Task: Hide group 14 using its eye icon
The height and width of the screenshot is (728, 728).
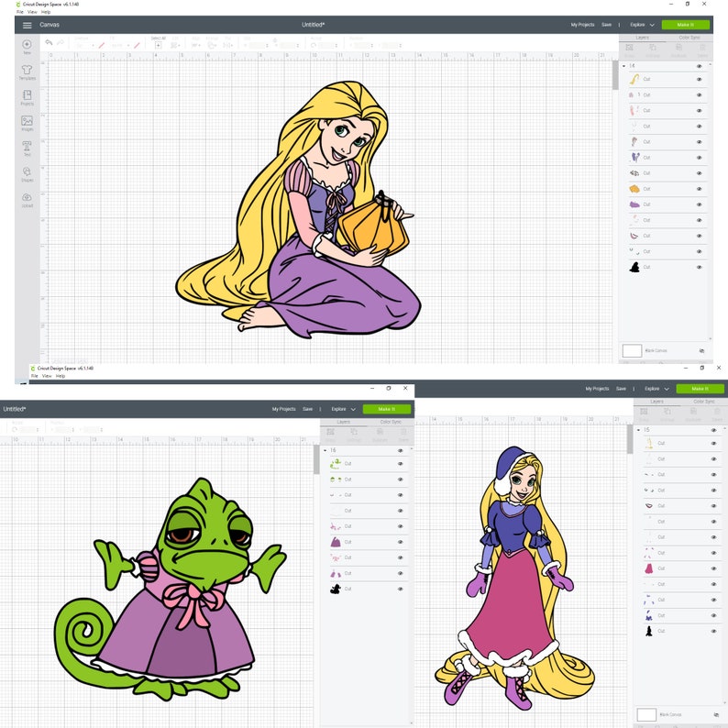Action: [699, 66]
